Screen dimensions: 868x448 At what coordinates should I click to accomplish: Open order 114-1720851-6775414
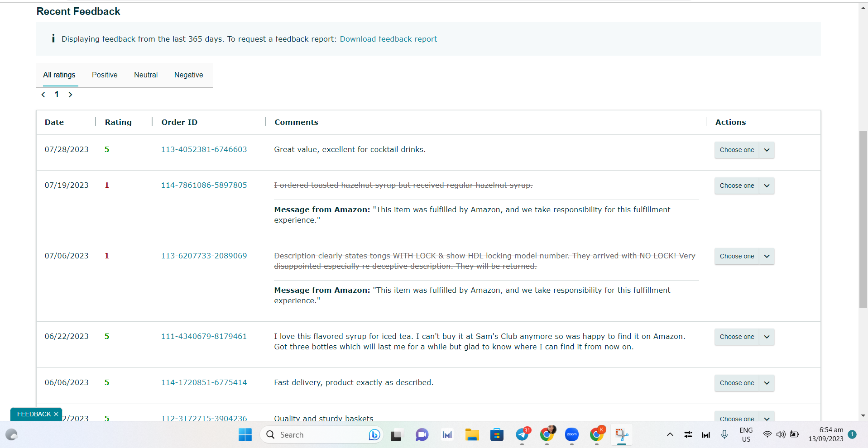tap(204, 382)
